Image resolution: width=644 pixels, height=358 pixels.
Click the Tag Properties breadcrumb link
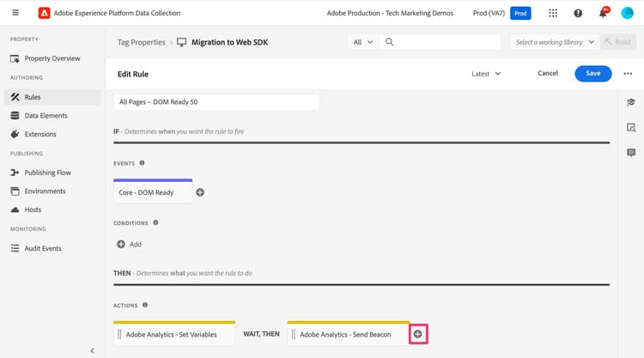point(141,42)
